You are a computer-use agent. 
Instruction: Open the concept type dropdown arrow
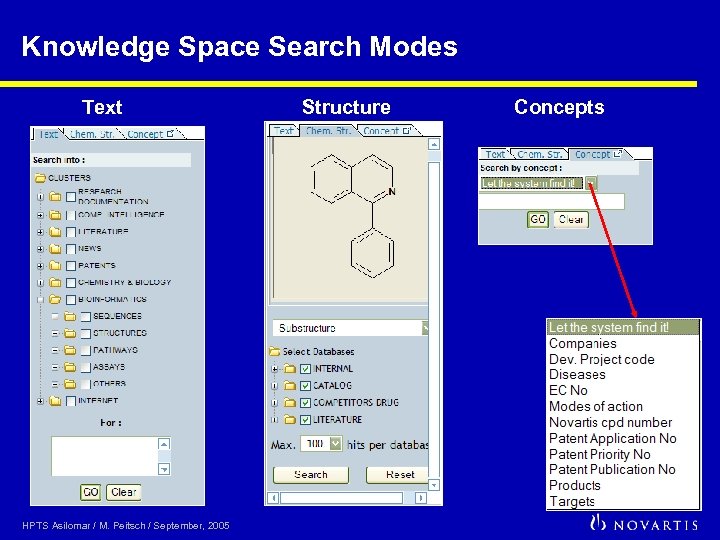591,183
